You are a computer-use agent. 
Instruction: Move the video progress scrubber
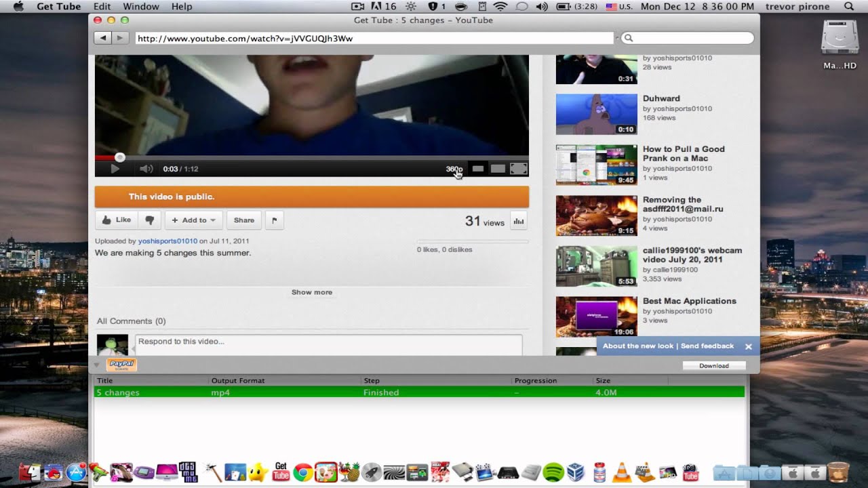(x=120, y=158)
